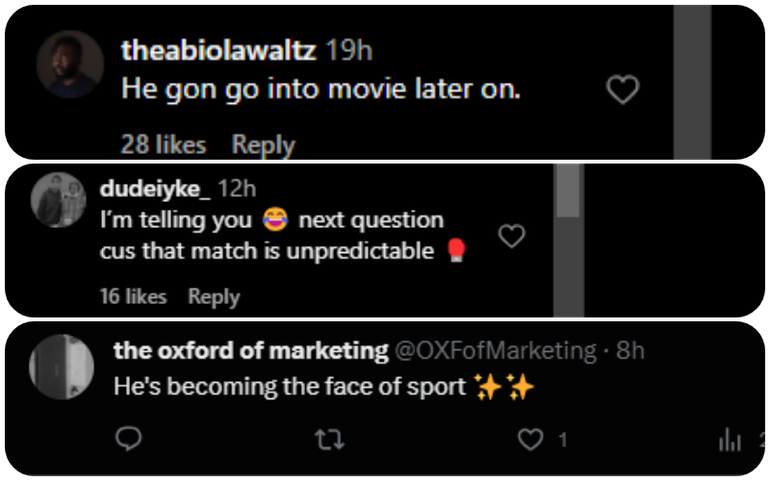Viewport: 770px width, 481px height.
Task: Open reply bubble on the oxford of marketing post
Action: pyautogui.click(x=128, y=439)
